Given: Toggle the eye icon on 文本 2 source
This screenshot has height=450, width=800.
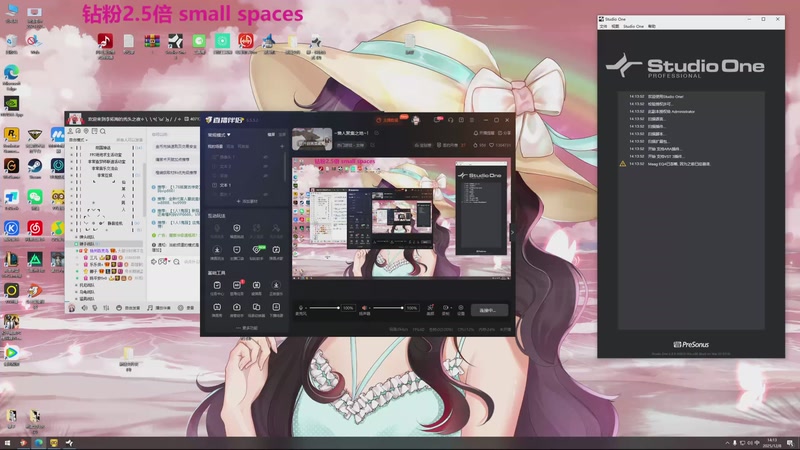Looking at the screenshot, I should [x=266, y=166].
